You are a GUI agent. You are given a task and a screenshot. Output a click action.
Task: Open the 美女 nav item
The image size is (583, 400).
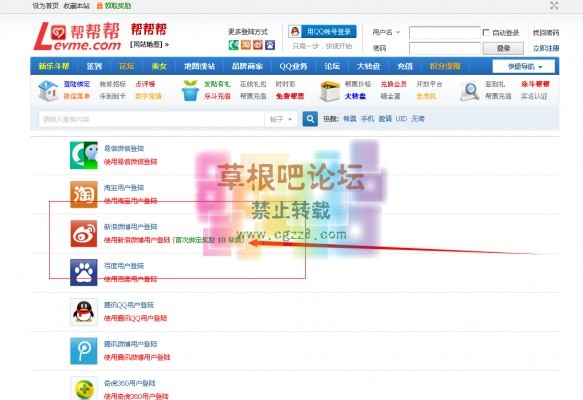pyautogui.click(x=159, y=66)
